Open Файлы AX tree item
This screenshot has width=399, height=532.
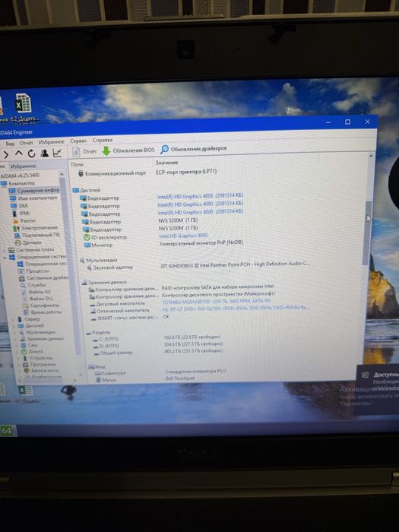click(36, 292)
